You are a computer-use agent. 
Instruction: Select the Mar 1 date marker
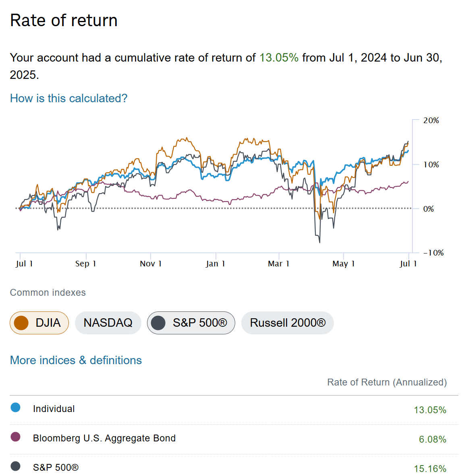click(279, 264)
